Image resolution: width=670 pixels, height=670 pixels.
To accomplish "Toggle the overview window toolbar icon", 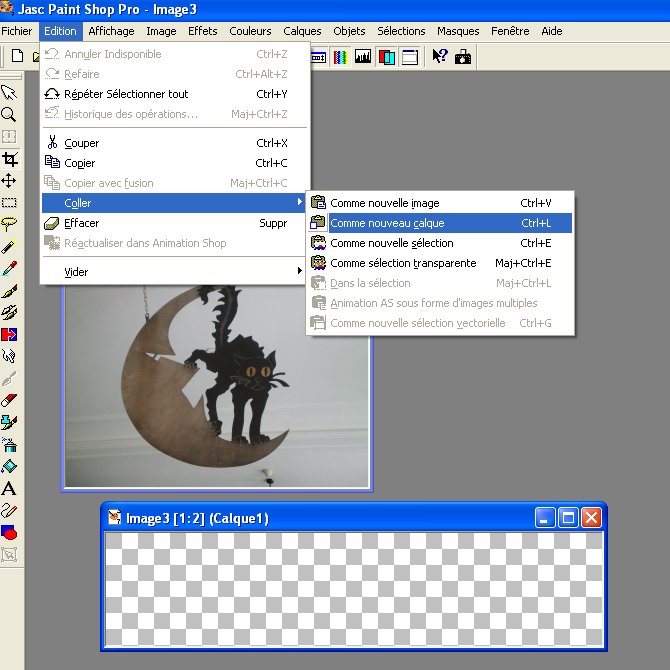I will click(410, 57).
